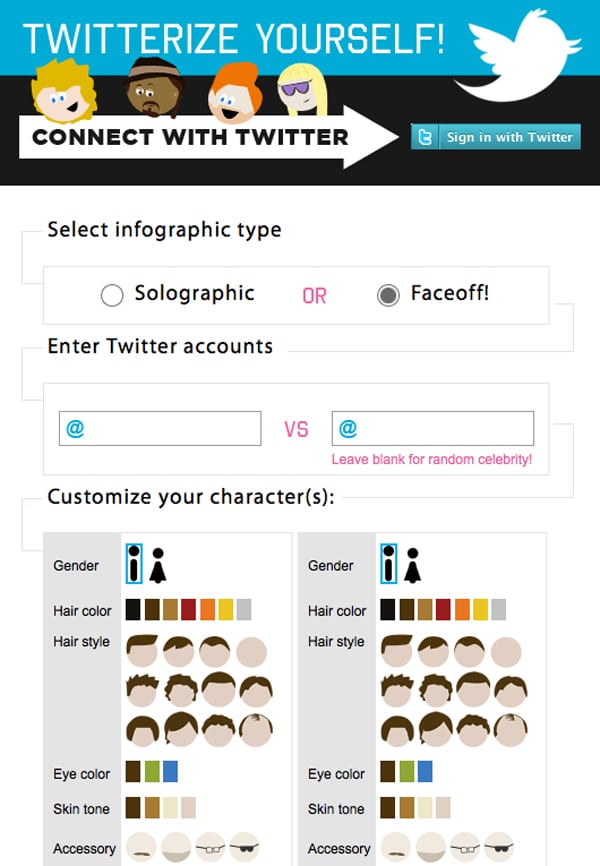This screenshot has height=866, width=600.
Task: Select the Solographic infographic type
Action: [x=112, y=295]
